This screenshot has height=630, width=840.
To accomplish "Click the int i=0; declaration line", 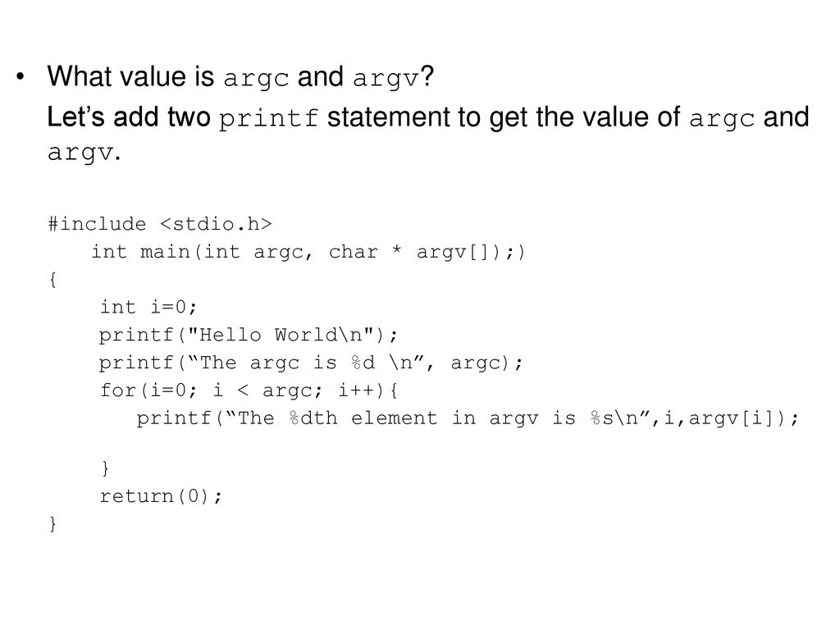I will (148, 307).
